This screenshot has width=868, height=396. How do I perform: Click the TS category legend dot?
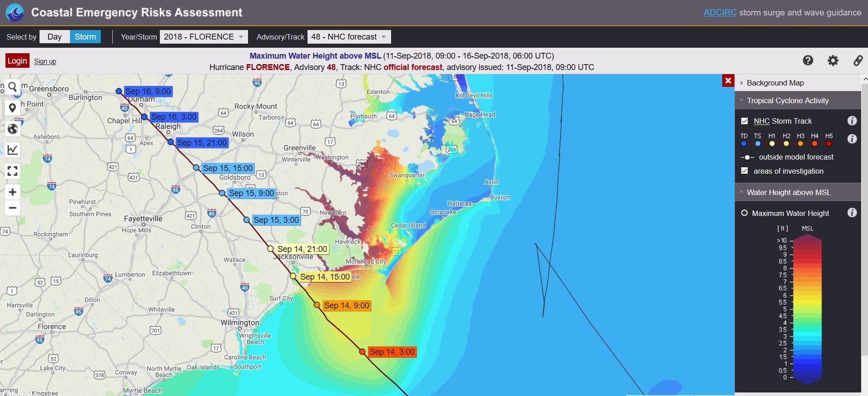click(x=758, y=144)
